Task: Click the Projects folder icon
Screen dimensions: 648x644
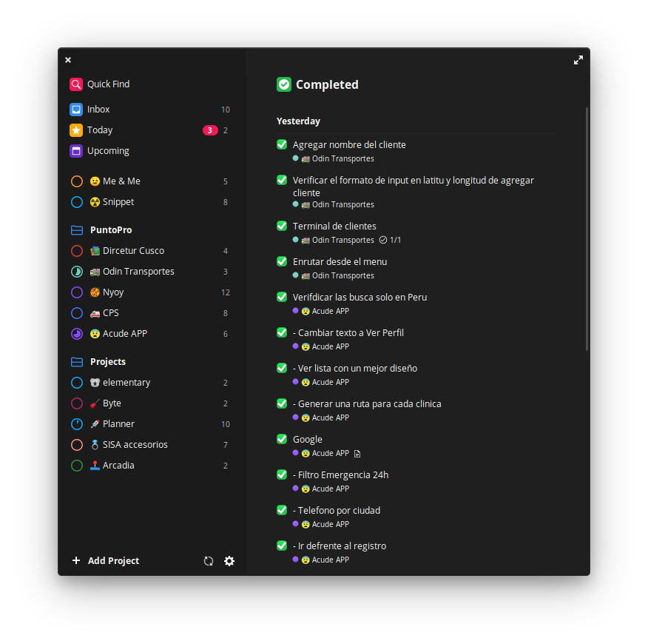Action: click(x=77, y=362)
